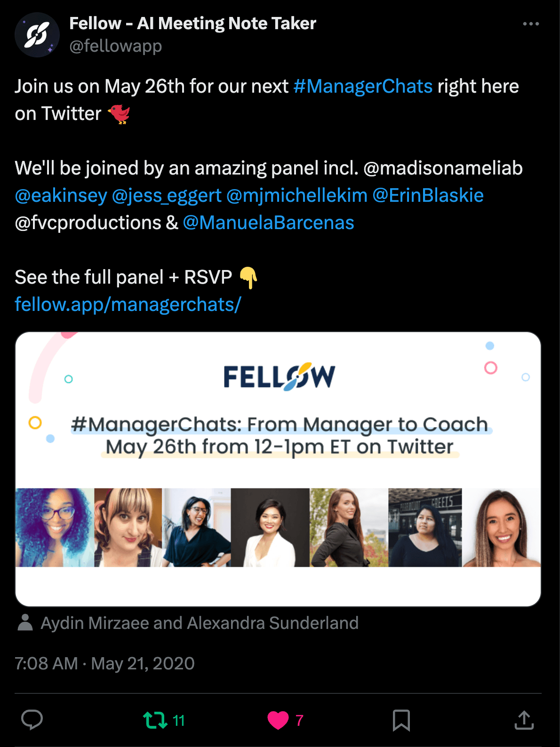
Task: Toggle the pink heart like button
Action: pyautogui.click(x=278, y=720)
